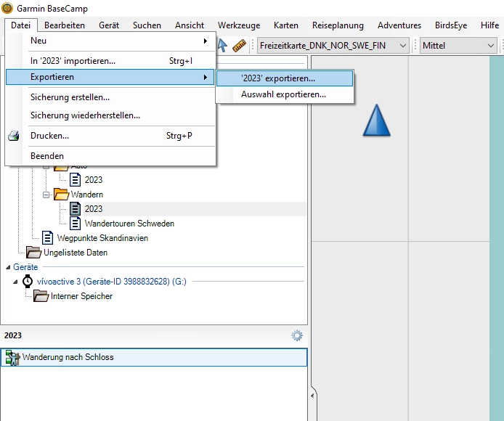
Task: Click the printer icon beside Drucken
Action: pos(14,136)
